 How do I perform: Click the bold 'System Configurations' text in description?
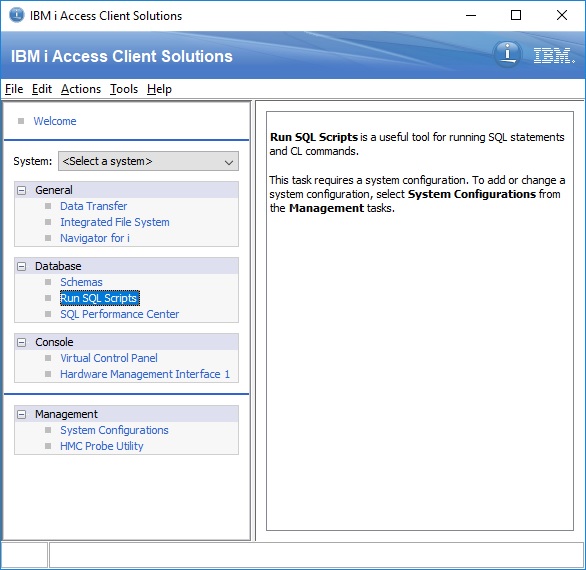pos(472,194)
